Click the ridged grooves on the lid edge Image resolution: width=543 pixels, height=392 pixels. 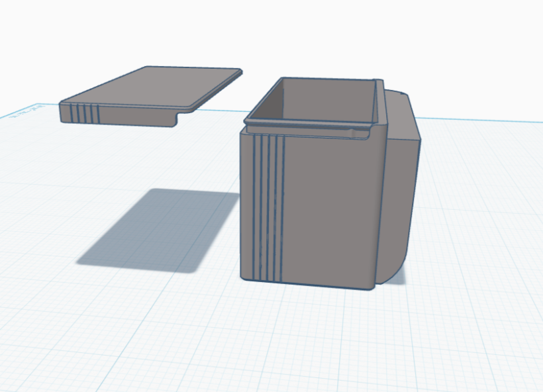[83, 113]
